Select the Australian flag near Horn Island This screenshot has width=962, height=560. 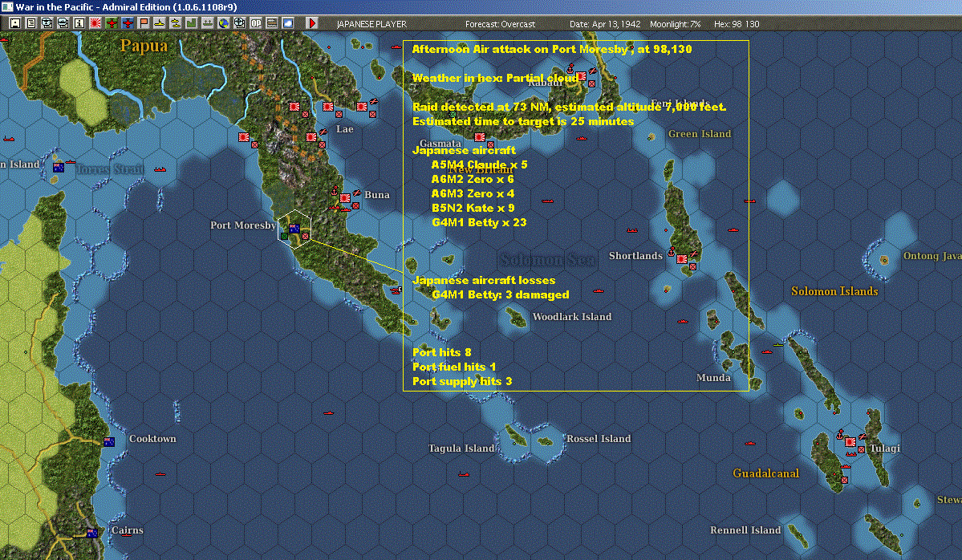[59, 168]
